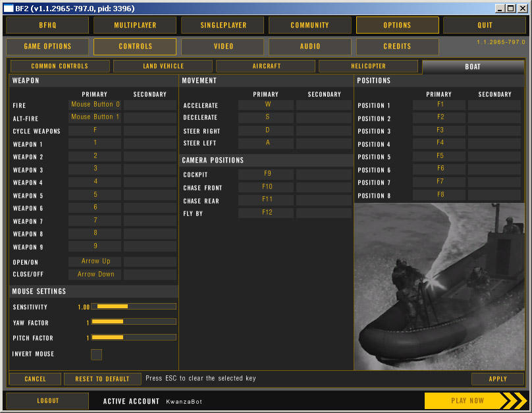
Task: Select Position 4 primary binding F4
Action: [439, 143]
